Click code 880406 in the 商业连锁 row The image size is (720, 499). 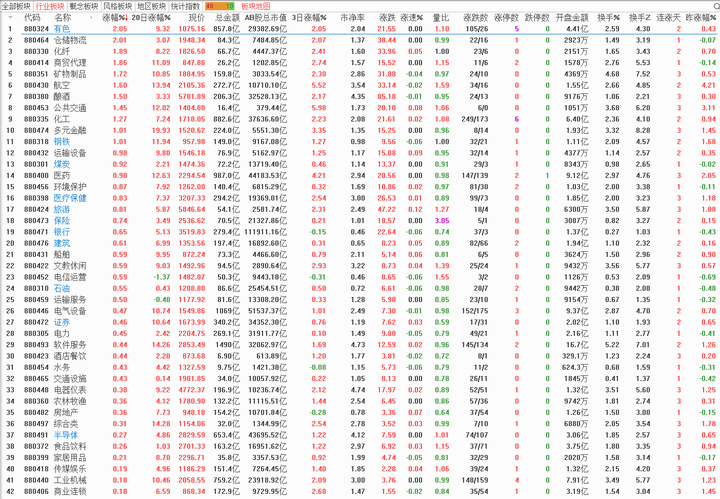pos(36,491)
